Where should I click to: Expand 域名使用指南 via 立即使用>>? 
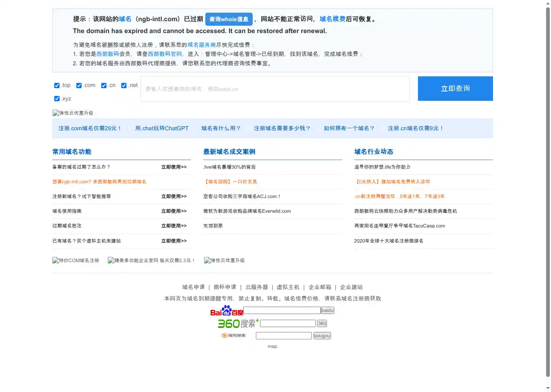[173, 211]
